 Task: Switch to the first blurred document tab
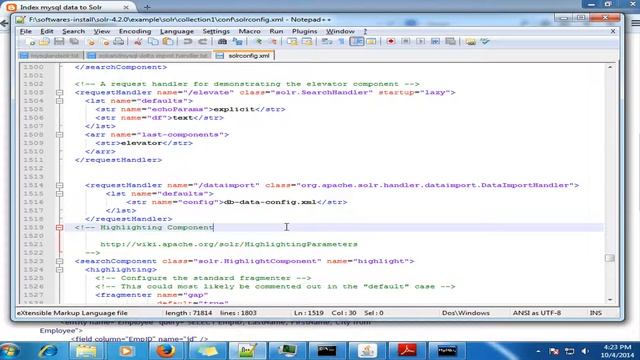51,56
